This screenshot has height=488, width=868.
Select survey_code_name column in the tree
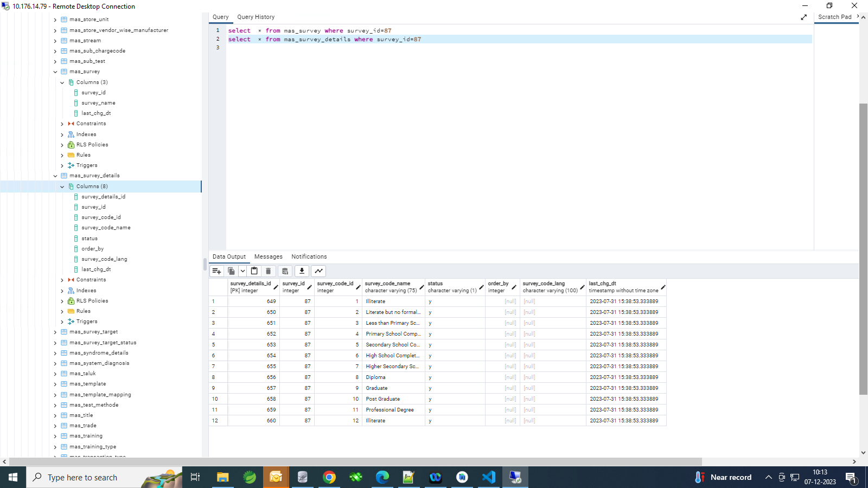(x=106, y=228)
